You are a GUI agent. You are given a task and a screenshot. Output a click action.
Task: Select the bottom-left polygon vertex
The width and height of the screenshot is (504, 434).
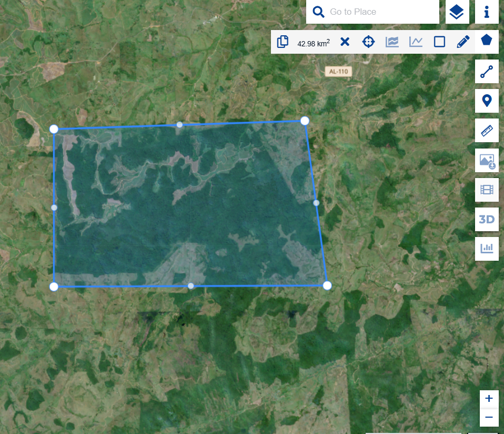54,287
